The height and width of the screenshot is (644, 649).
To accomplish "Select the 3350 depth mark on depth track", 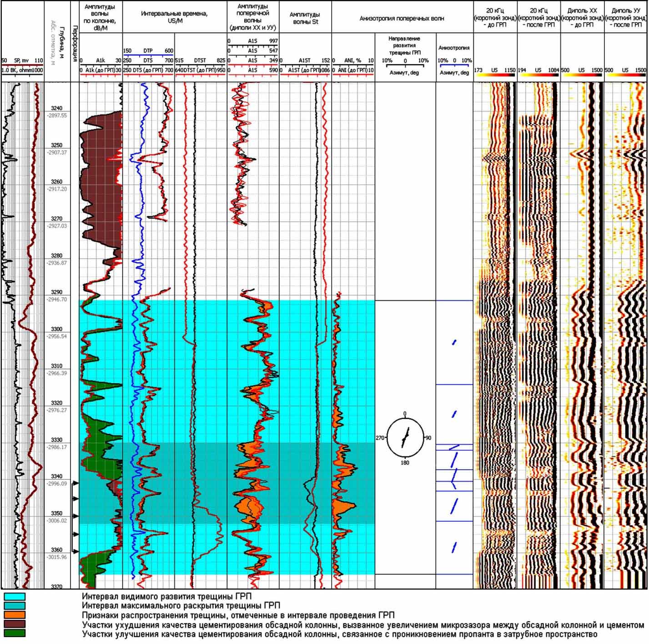I will [x=56, y=513].
